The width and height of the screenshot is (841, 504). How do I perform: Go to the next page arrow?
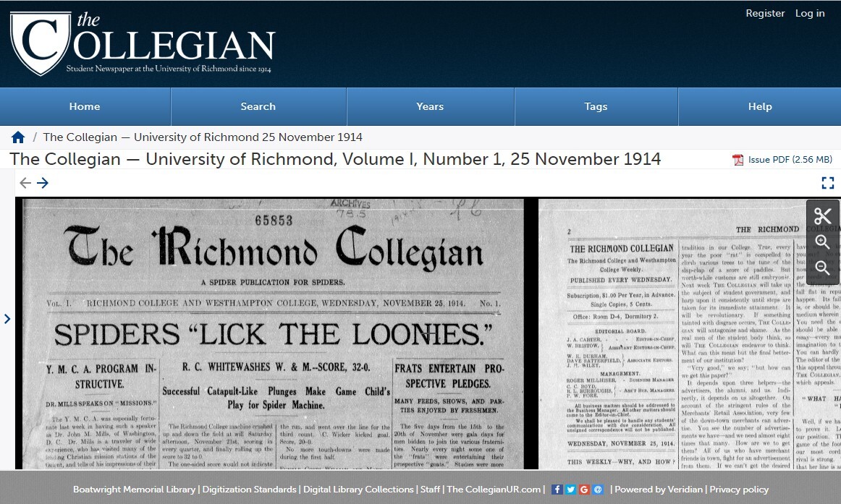[43, 183]
